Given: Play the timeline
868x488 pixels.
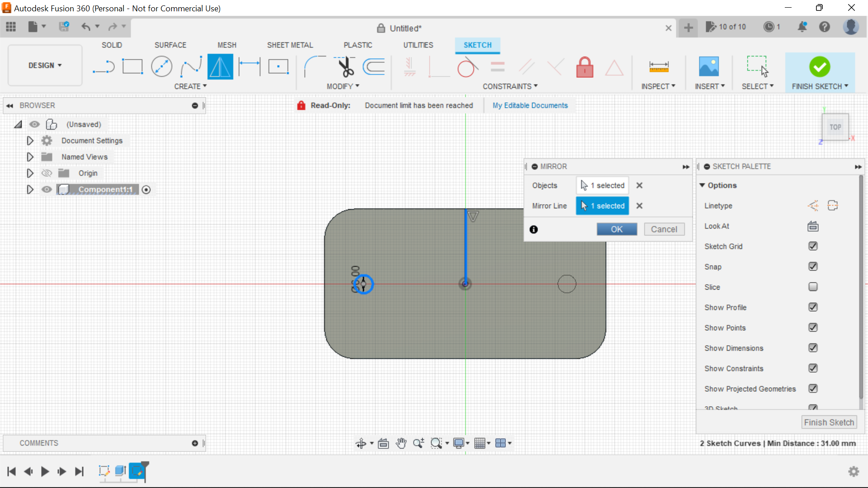Looking at the screenshot, I should click(x=45, y=472).
